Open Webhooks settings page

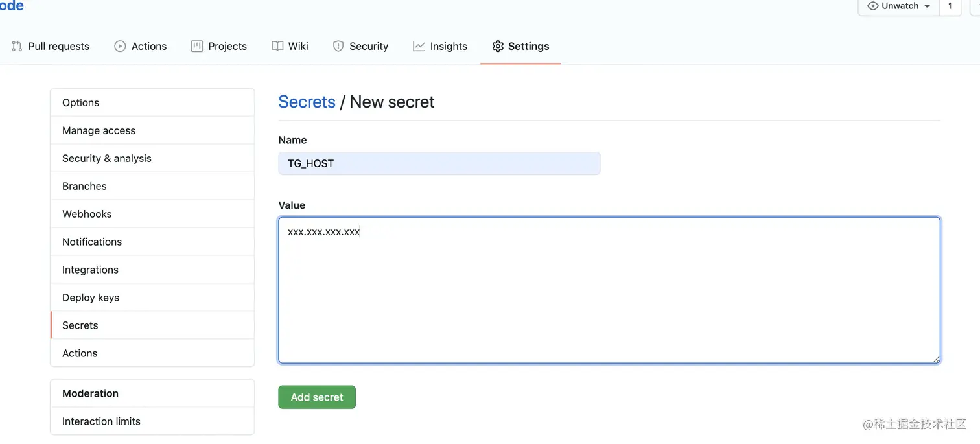[x=152, y=214]
